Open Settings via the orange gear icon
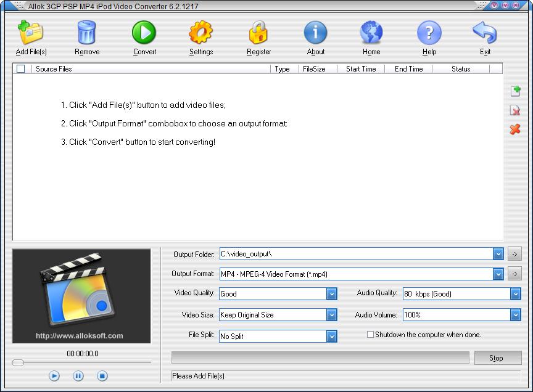The image size is (533, 392). click(x=200, y=33)
